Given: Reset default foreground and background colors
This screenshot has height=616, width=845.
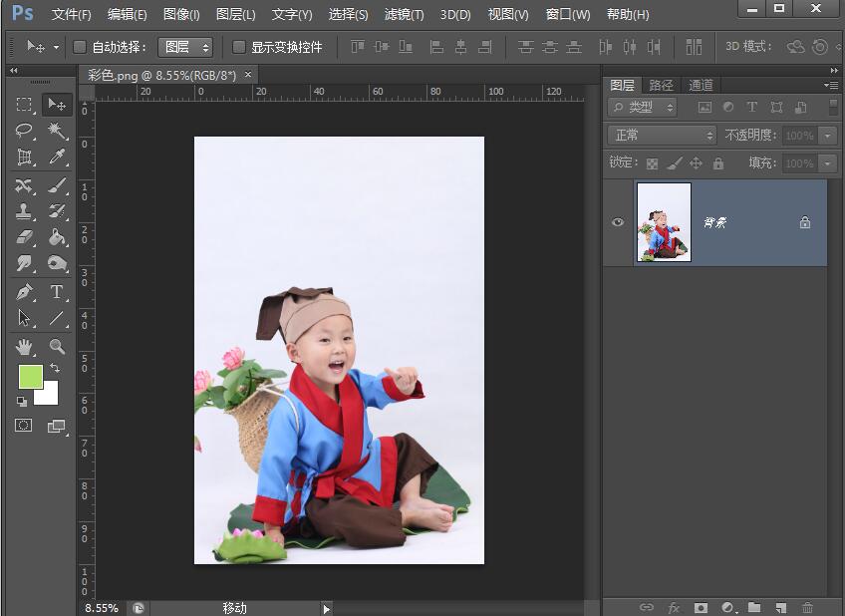Looking at the screenshot, I should (x=22, y=401).
